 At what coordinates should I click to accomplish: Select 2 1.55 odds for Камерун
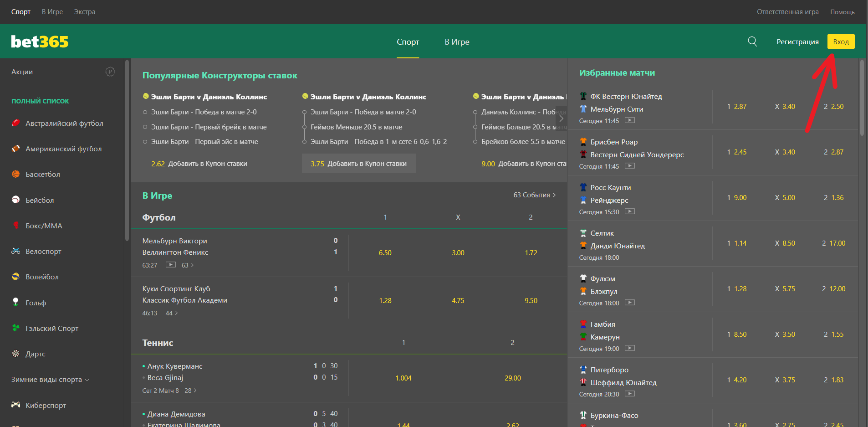pos(833,334)
